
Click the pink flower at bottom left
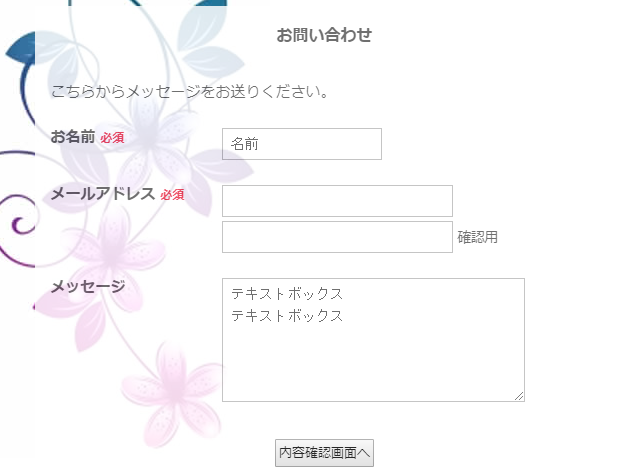tap(168, 392)
